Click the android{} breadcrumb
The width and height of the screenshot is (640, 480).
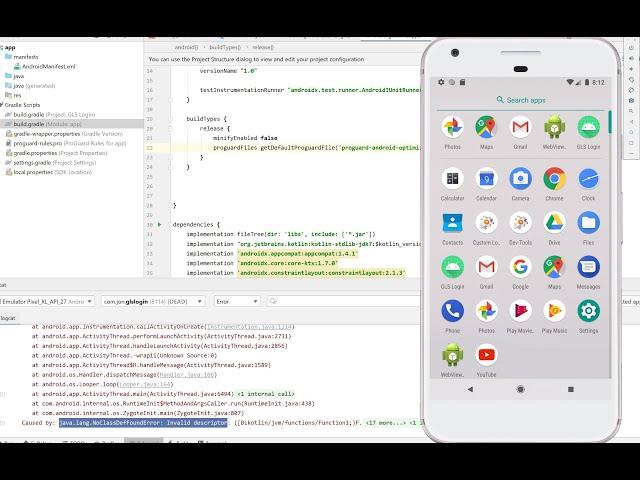[186, 47]
